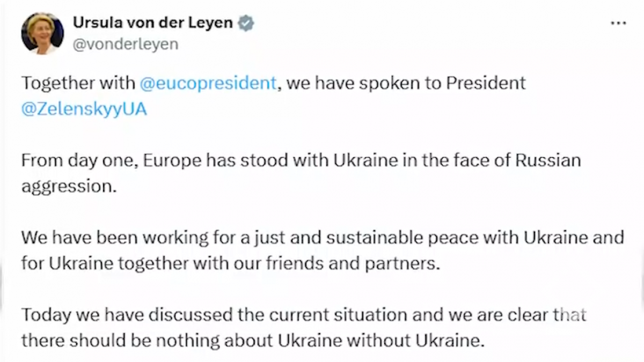Open the @ZelenskyyUA mention link

[x=84, y=108]
